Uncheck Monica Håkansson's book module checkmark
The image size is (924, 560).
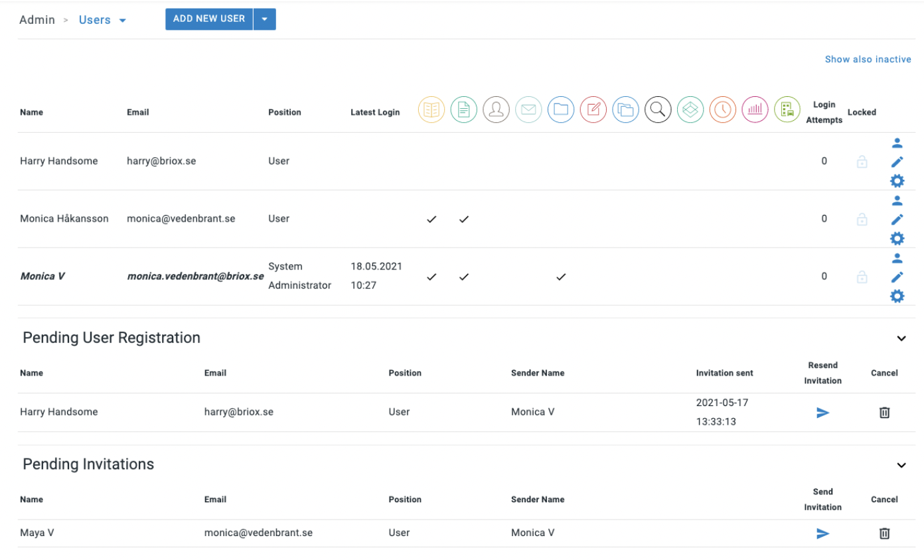point(431,219)
